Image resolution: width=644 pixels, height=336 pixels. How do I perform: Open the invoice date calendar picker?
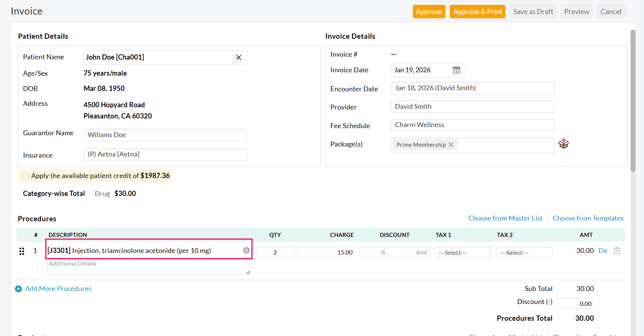(x=456, y=70)
